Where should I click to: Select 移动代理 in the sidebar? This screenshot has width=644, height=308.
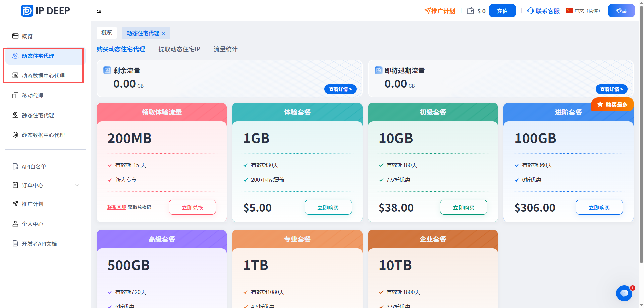point(32,95)
